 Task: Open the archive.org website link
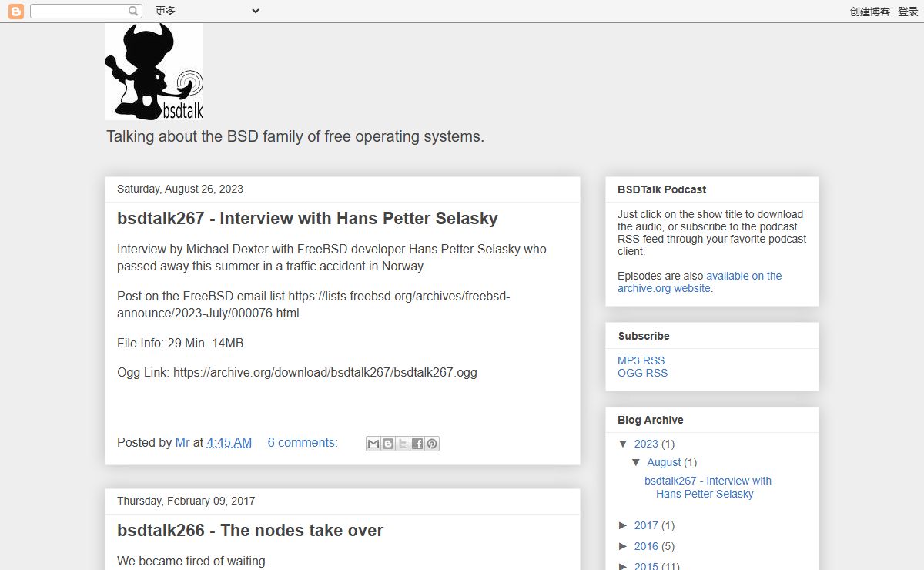(699, 282)
